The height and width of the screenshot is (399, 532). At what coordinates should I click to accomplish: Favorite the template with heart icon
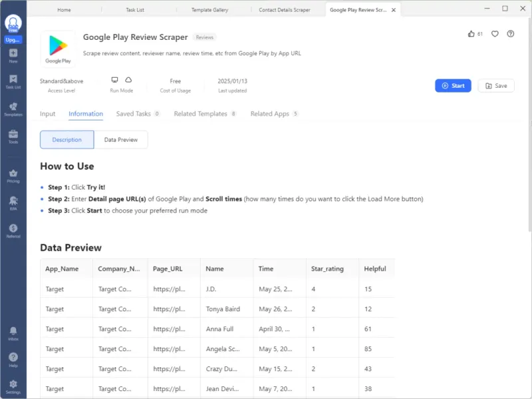pos(495,34)
